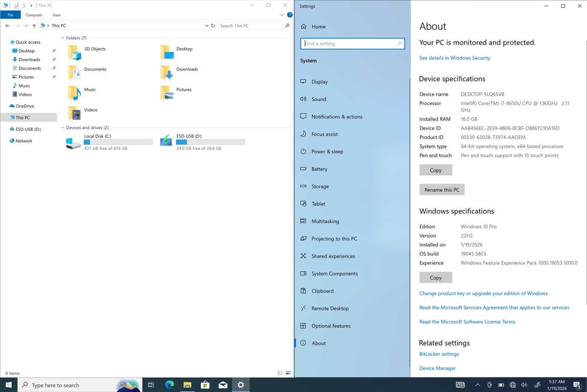This screenshot has width=587, height=392.
Task: Open Quick Access Toolbar customize dropdown
Action: click(x=31, y=5)
